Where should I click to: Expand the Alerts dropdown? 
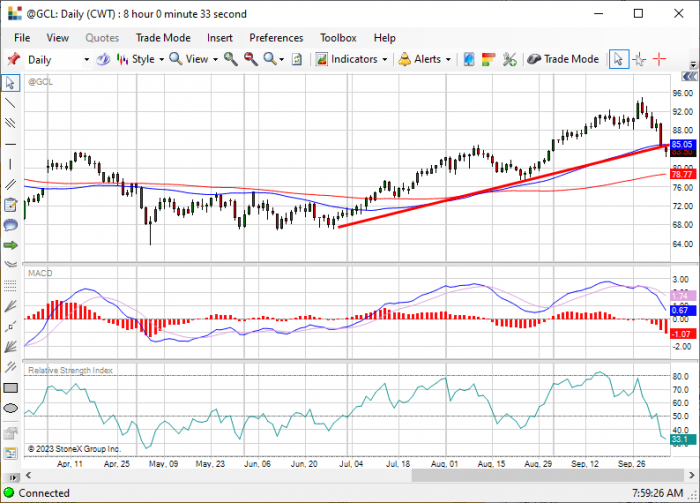pyautogui.click(x=425, y=59)
